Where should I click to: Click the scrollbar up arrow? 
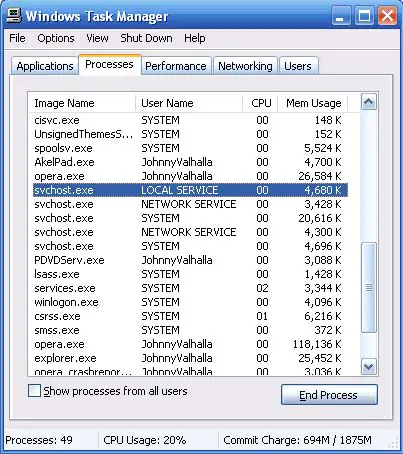tap(369, 102)
